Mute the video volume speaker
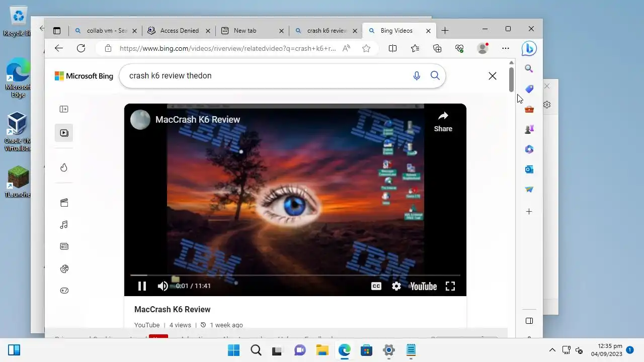 pyautogui.click(x=163, y=286)
